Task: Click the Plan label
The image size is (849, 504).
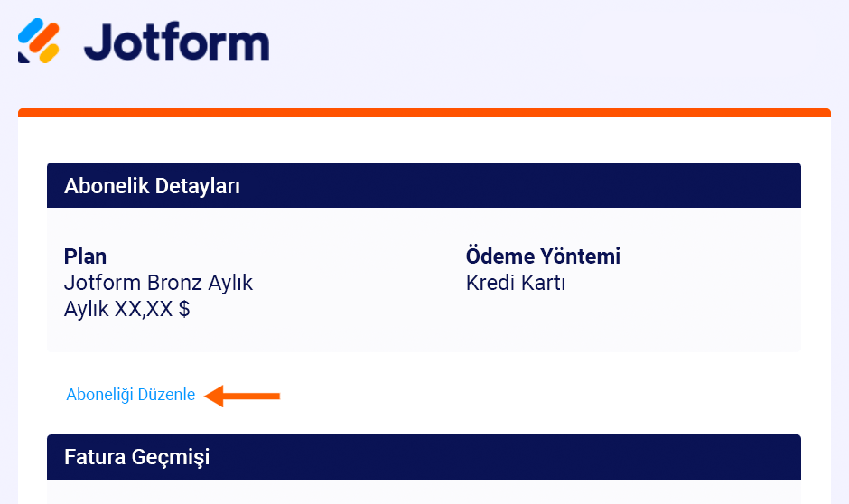Action: click(85, 257)
